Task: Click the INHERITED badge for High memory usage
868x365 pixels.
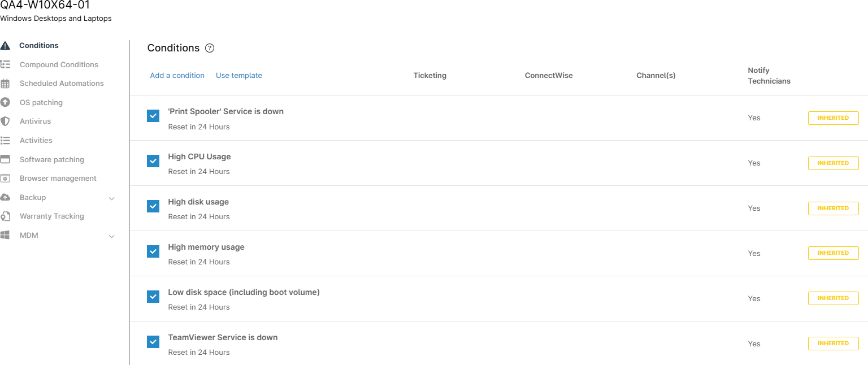Action: (x=833, y=253)
